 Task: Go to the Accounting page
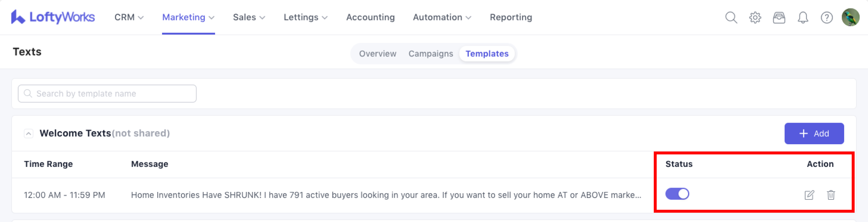370,17
